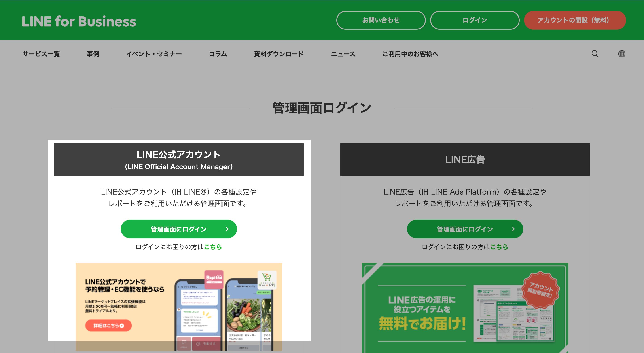Click the Repitte app icon in banner
The height and width of the screenshot is (353, 644).
click(214, 279)
